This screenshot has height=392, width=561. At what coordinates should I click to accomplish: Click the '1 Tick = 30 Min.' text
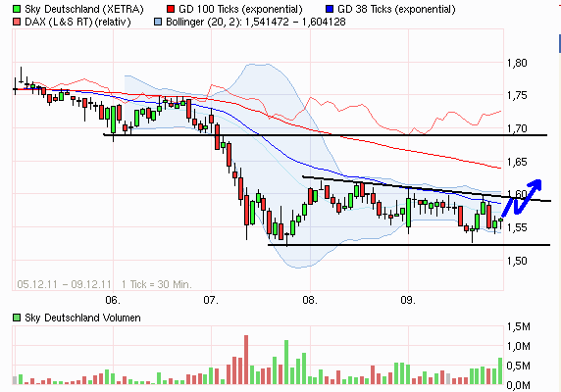[x=157, y=284]
